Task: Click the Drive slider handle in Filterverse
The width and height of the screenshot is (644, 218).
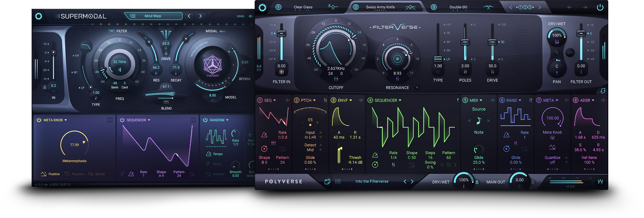Action: 492,42
